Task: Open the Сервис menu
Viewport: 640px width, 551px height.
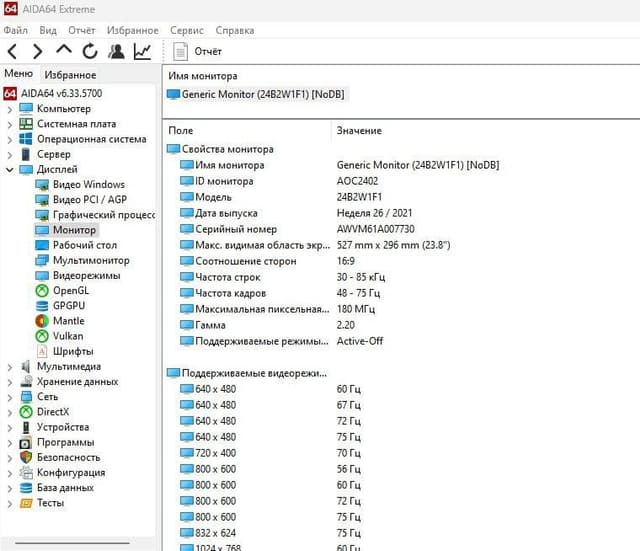Action: pos(187,30)
